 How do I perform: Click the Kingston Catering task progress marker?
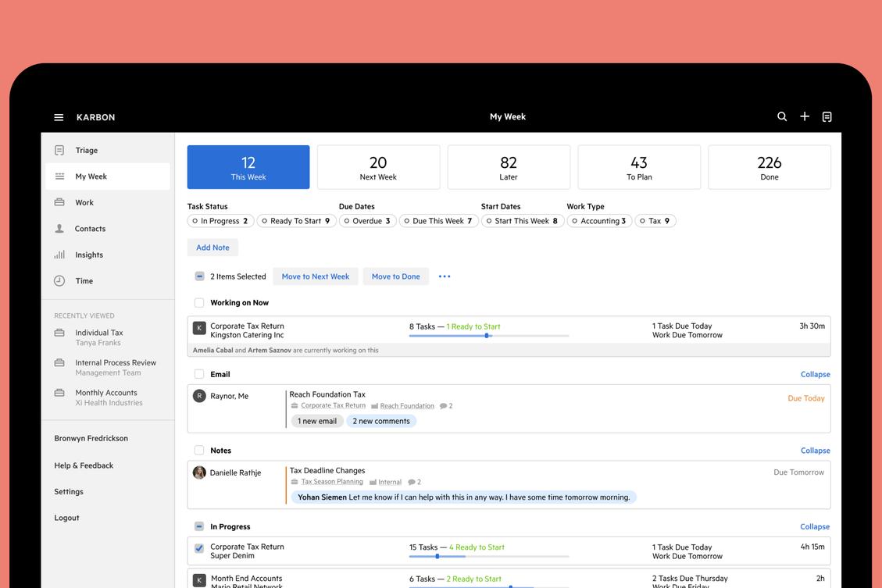point(487,336)
